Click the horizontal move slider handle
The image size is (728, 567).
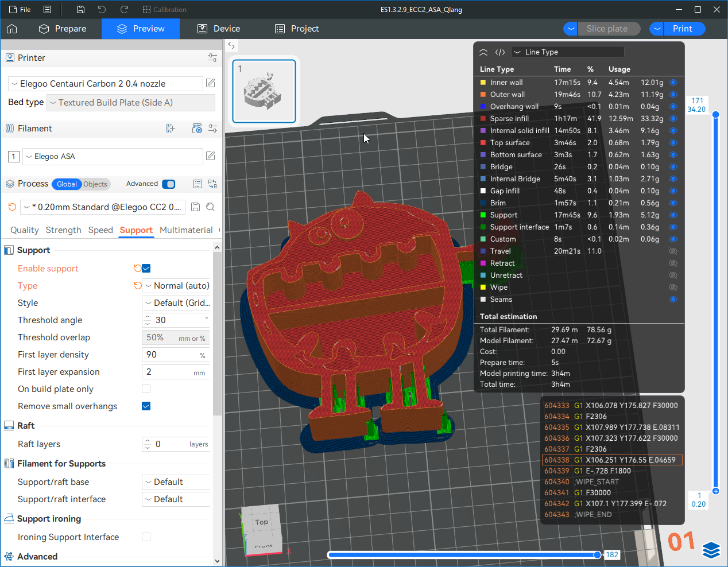click(x=597, y=555)
